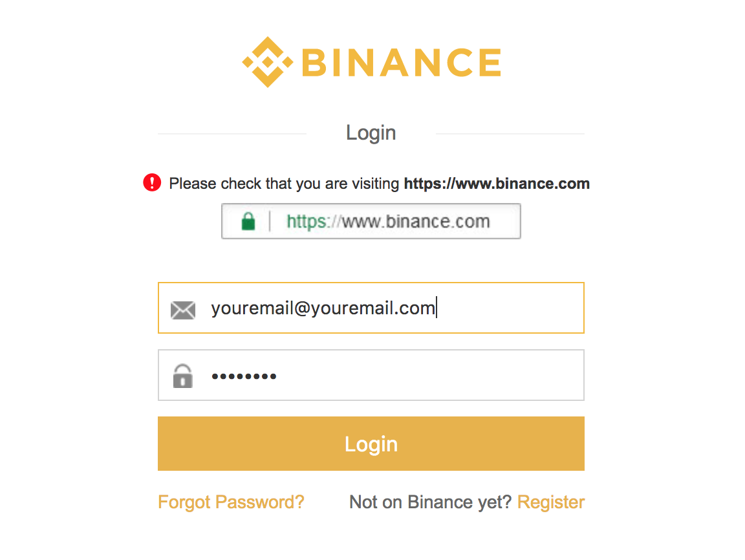The height and width of the screenshot is (560, 745).
Task: Submit with the yellow Login button
Action: [x=371, y=444]
